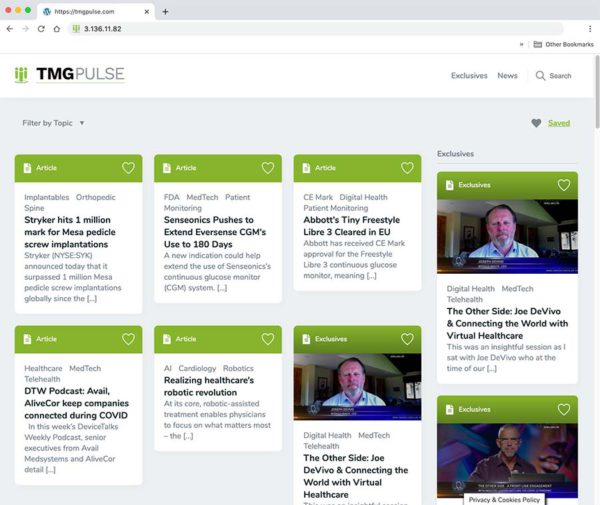The height and width of the screenshot is (505, 600).
Task: Toggle heart on Senseonics Eversense article
Action: point(267,168)
